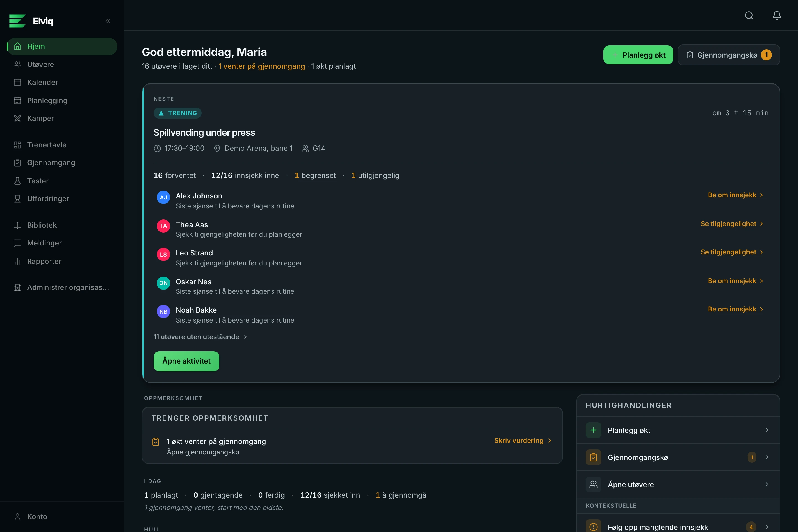Image resolution: width=798 pixels, height=532 pixels.
Task: Select Kamper in the sidebar
Action: tap(62, 118)
